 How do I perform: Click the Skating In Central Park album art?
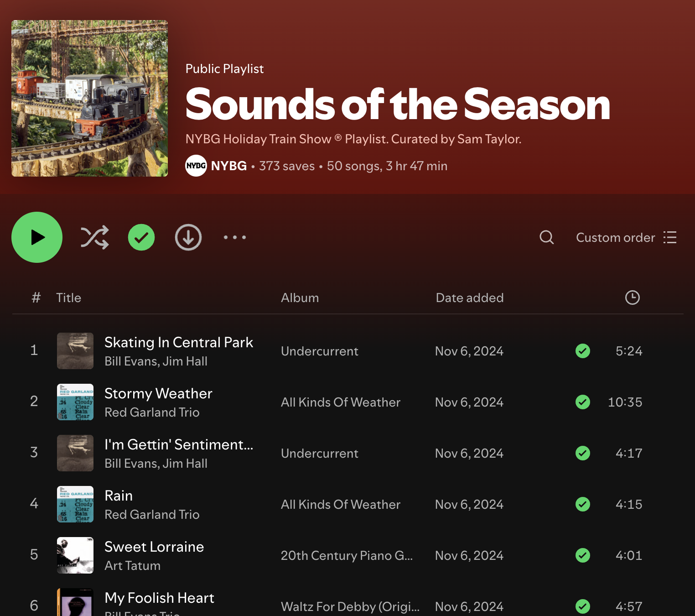click(75, 351)
